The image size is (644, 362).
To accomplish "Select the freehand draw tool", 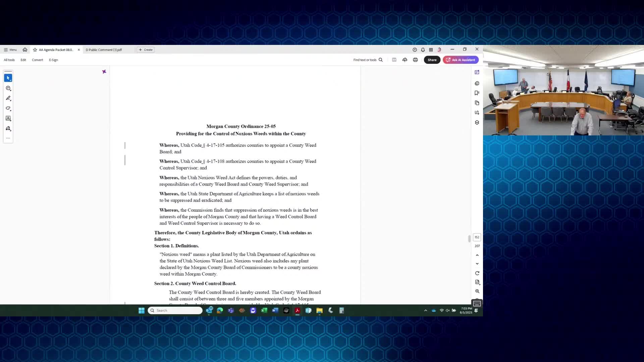I will [x=8, y=108].
